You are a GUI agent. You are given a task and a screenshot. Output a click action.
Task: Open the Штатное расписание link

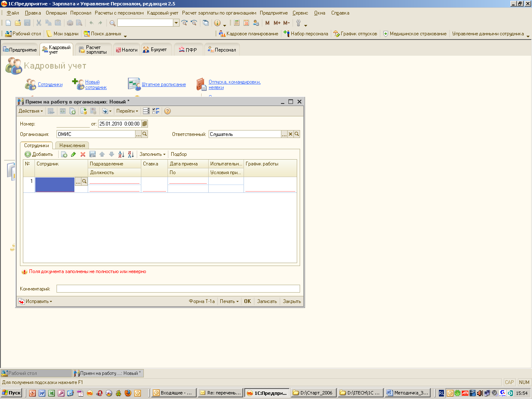click(164, 84)
